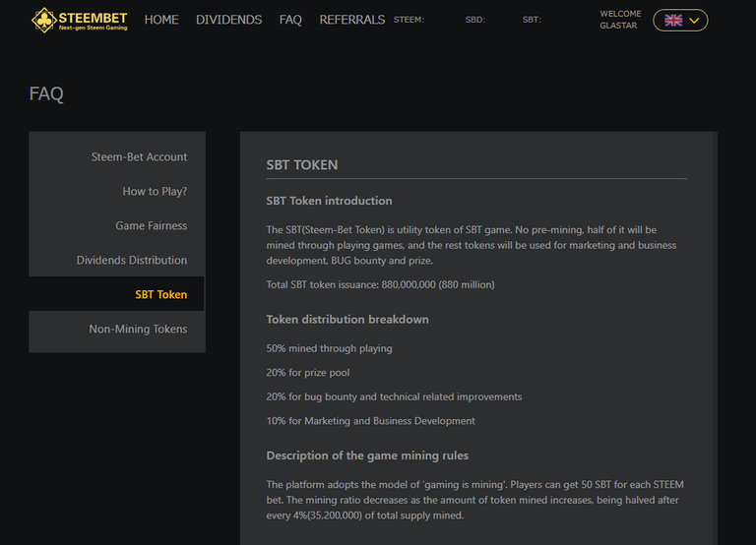Click the Token distribution breakdown subheading
The width and height of the screenshot is (756, 545).
point(347,320)
